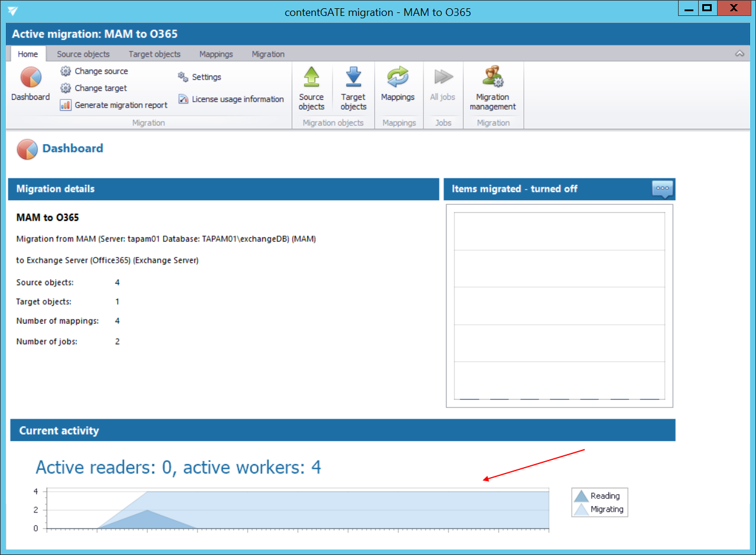This screenshot has width=756, height=555.
Task: Open the Mappings green arrows icon
Action: 397,78
